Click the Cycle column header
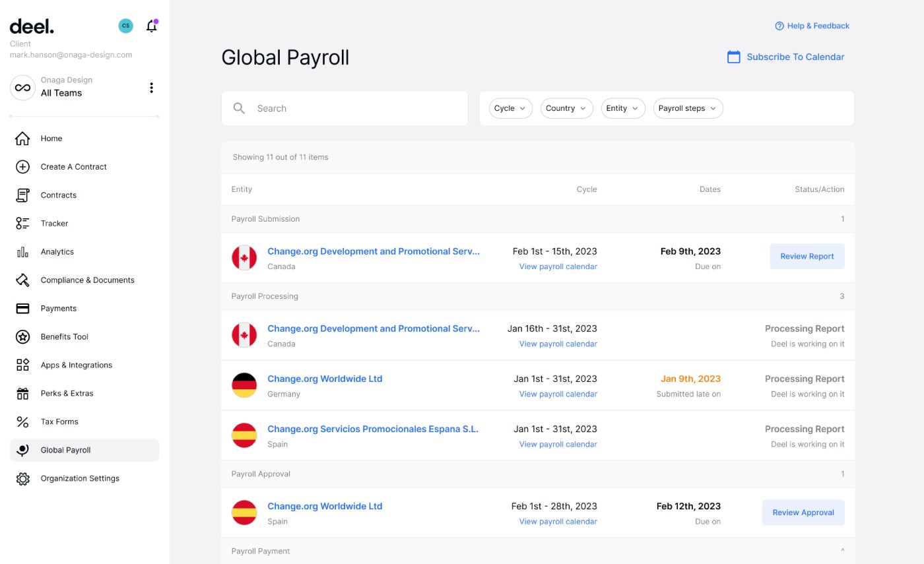This screenshot has width=924, height=564. [587, 189]
